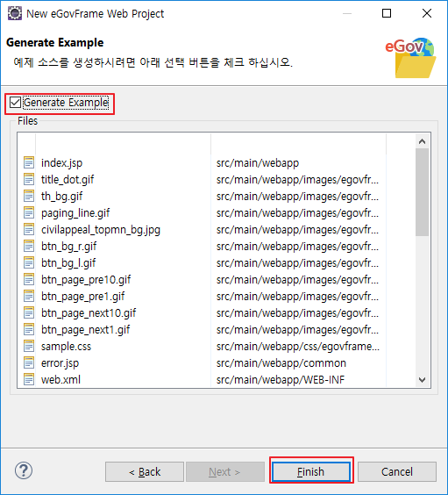Click the Eclipse icon in the title bar
The width and height of the screenshot is (448, 495).
click(15, 13)
